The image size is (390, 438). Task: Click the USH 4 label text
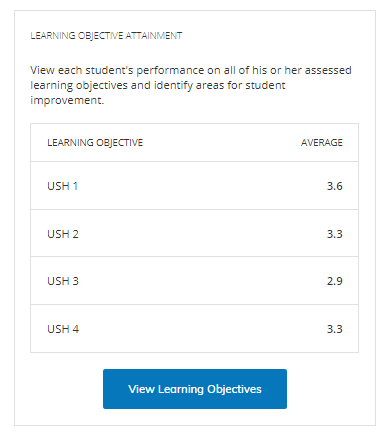(x=63, y=329)
